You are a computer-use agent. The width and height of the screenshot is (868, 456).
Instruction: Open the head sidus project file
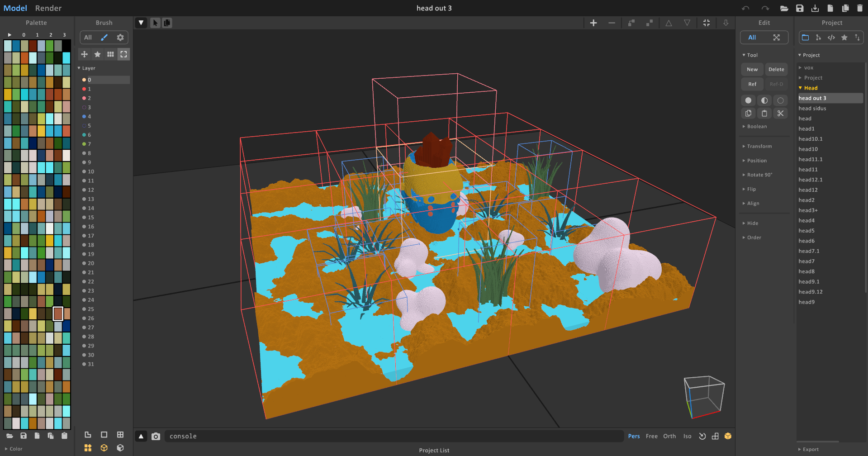[x=812, y=109]
